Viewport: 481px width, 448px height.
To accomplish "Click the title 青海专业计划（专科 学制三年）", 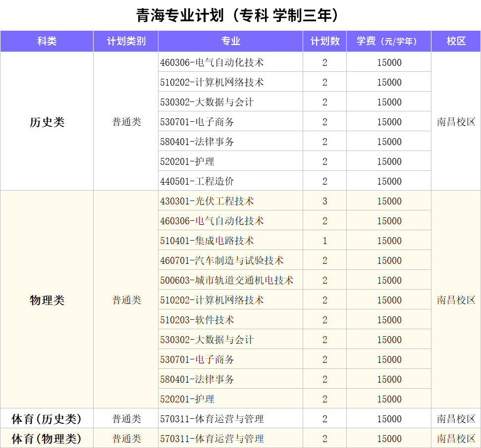I will 240,15.
